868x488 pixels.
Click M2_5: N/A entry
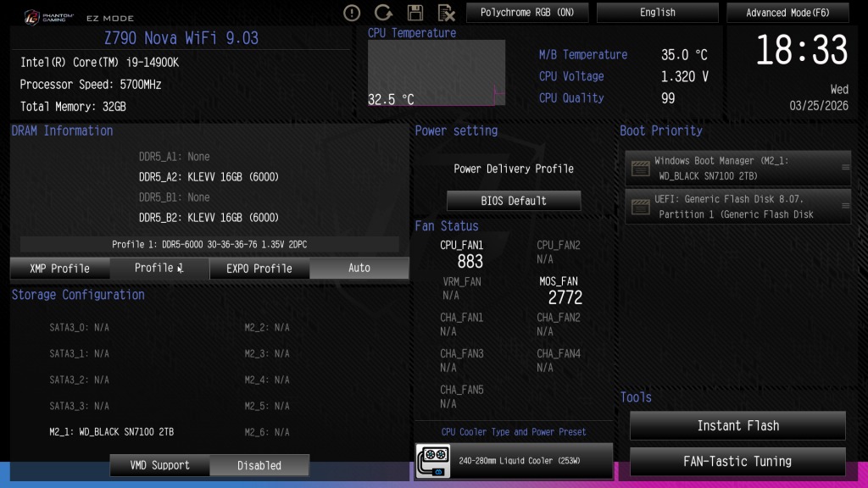[x=267, y=406]
